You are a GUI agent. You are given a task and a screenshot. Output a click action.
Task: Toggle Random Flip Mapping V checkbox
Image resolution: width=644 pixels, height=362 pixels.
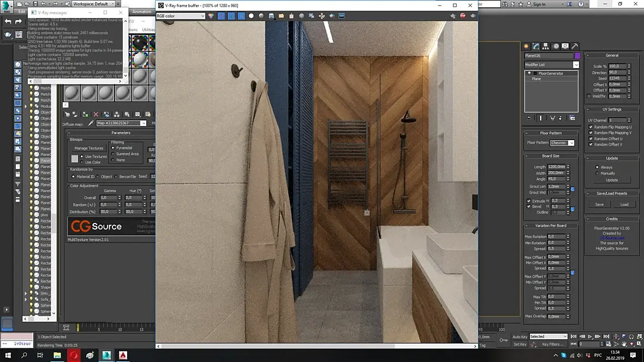tap(591, 133)
